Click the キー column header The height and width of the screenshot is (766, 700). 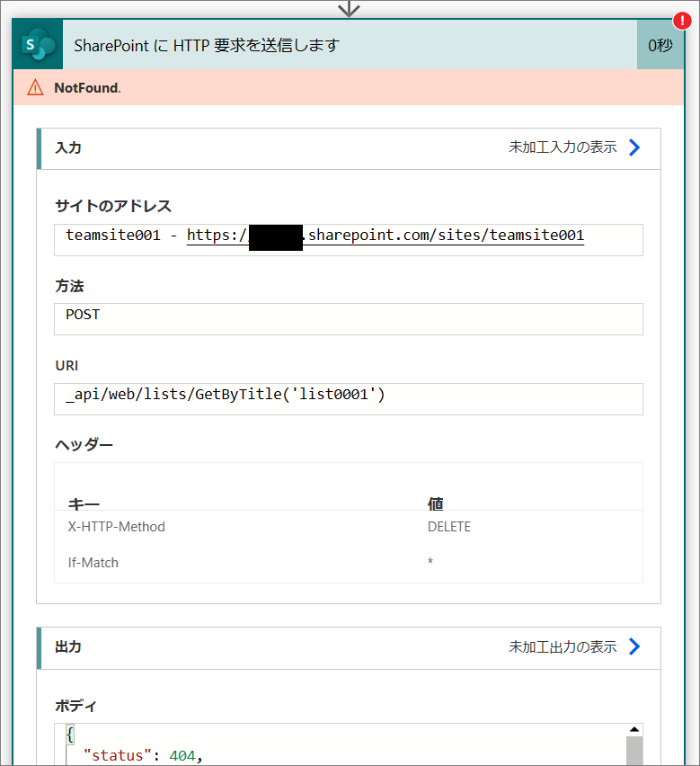tap(84, 503)
